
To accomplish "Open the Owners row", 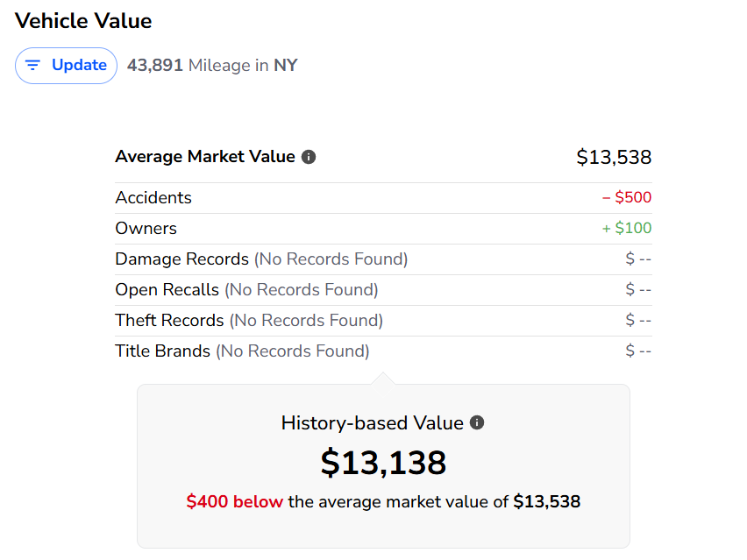I will pos(146,229).
